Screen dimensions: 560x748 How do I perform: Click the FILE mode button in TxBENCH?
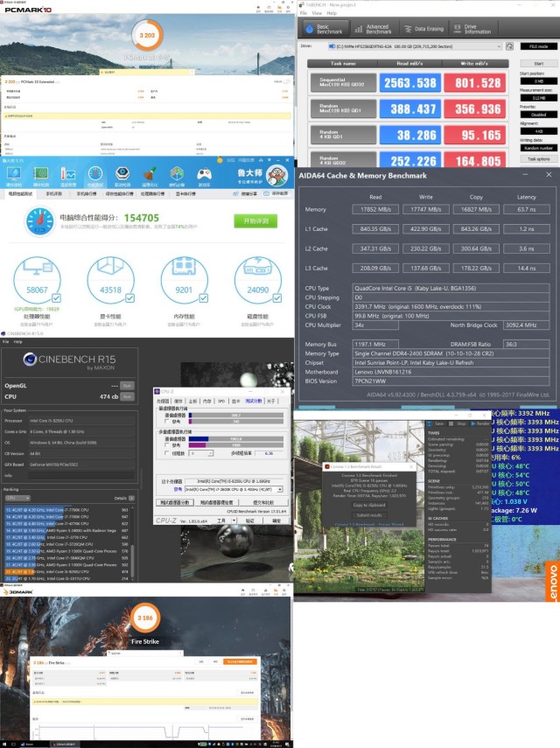(x=538, y=46)
